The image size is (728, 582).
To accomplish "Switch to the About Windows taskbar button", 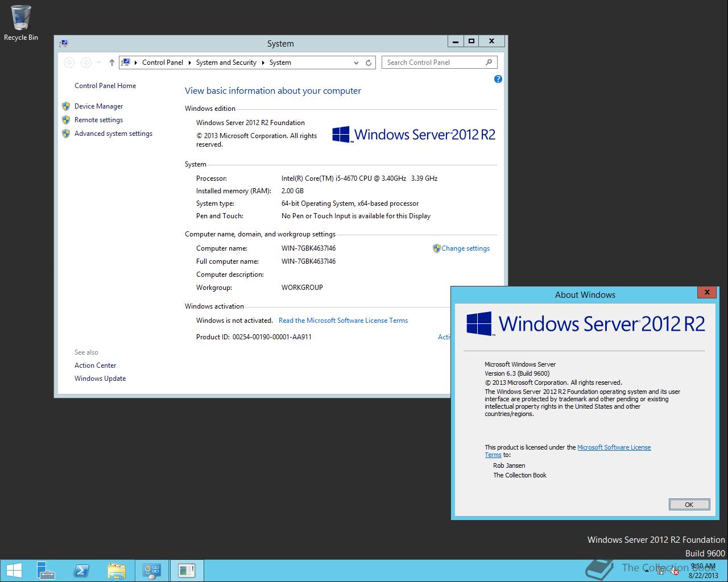I will tap(187, 571).
